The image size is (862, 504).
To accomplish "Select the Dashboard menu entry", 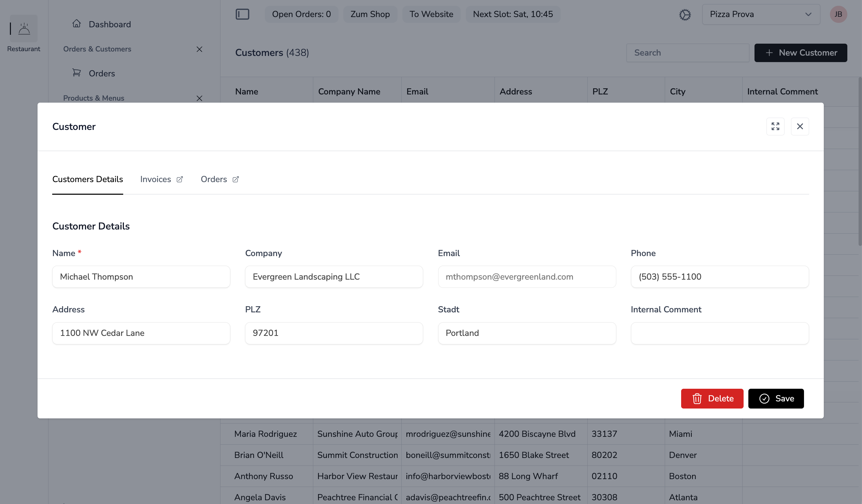I will coord(110,24).
